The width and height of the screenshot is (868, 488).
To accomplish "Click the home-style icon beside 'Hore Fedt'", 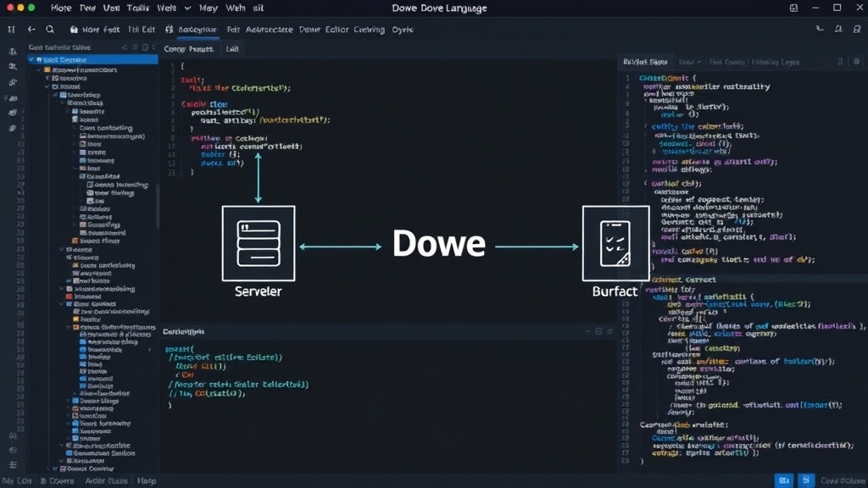I will pos(74,30).
